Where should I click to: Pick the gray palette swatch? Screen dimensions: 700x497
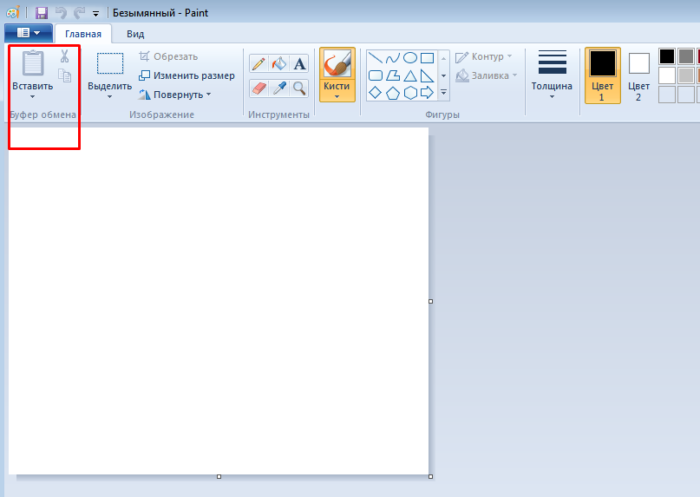pos(686,57)
